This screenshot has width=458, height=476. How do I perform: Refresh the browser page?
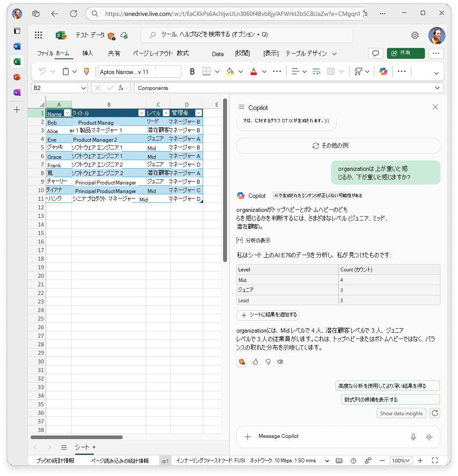point(74,14)
